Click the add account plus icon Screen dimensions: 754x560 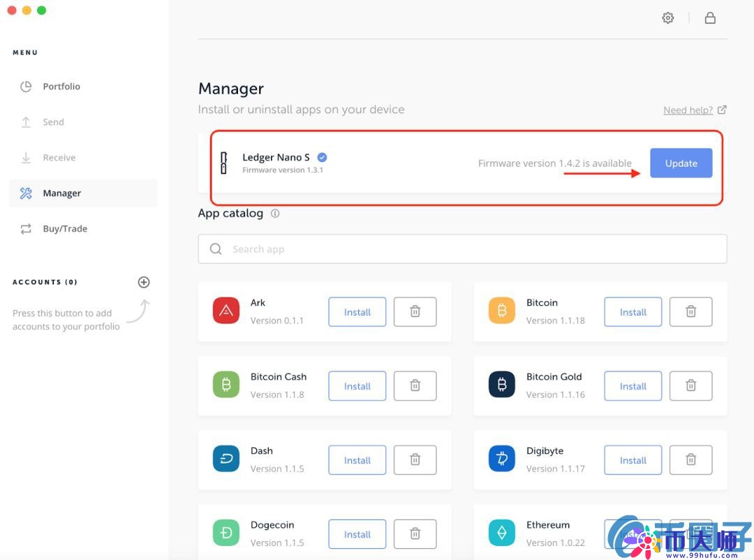click(x=144, y=282)
